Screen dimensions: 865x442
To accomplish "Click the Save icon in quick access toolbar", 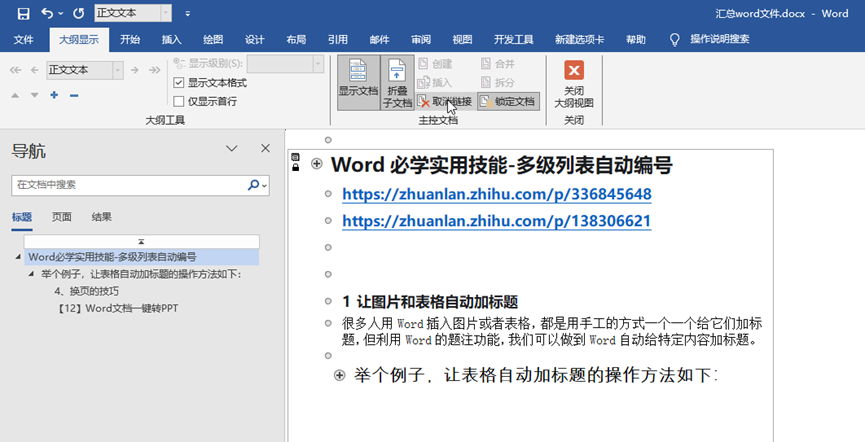I will [x=24, y=13].
